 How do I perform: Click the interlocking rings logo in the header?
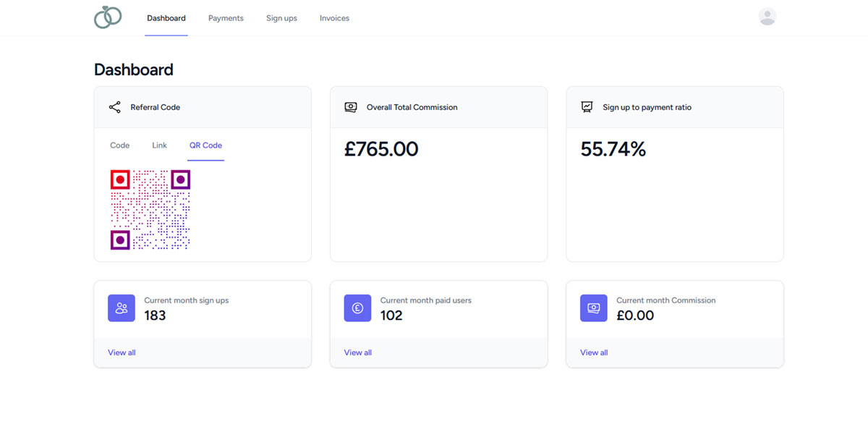[107, 17]
